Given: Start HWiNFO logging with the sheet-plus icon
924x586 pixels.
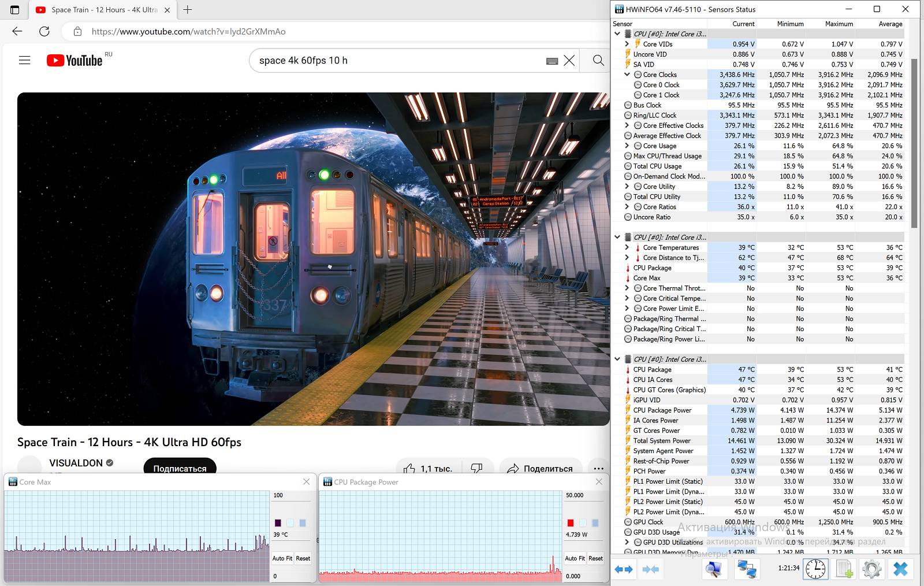Looking at the screenshot, I should (x=844, y=569).
